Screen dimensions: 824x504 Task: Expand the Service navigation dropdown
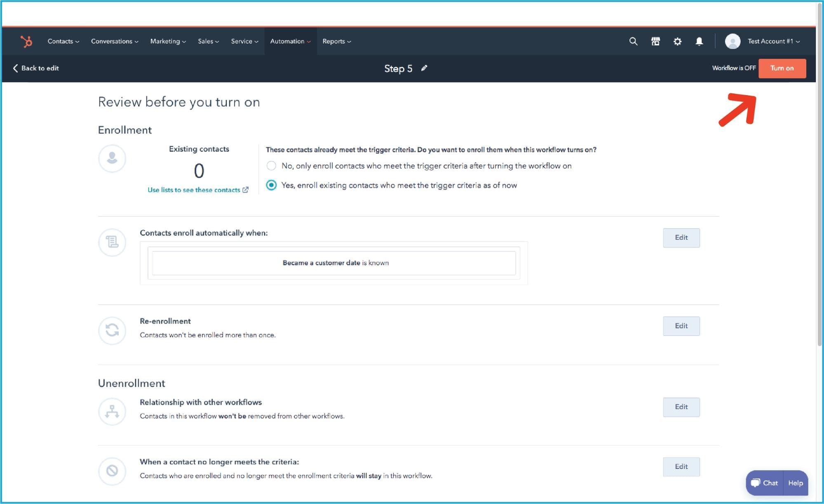point(245,41)
